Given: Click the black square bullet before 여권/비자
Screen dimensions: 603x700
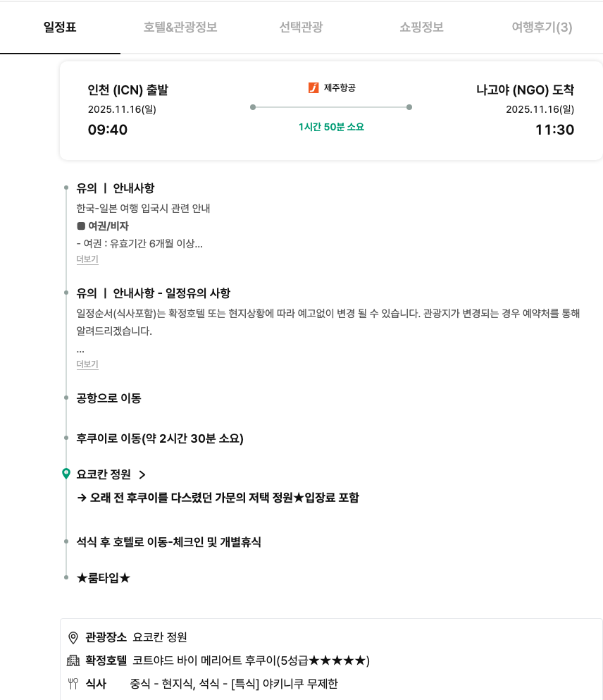Looking at the screenshot, I should pyautogui.click(x=80, y=226).
